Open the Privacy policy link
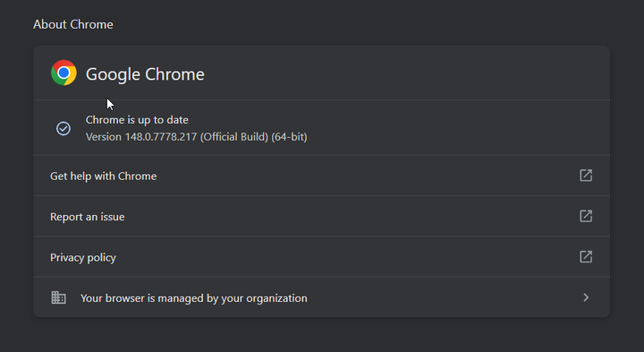Screen dimensions: 644x352 [321, 257]
